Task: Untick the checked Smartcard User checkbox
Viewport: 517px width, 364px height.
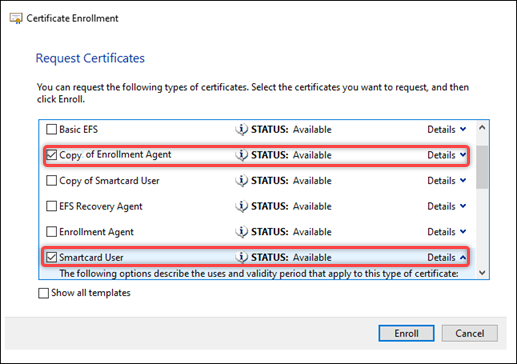Action: (51, 257)
